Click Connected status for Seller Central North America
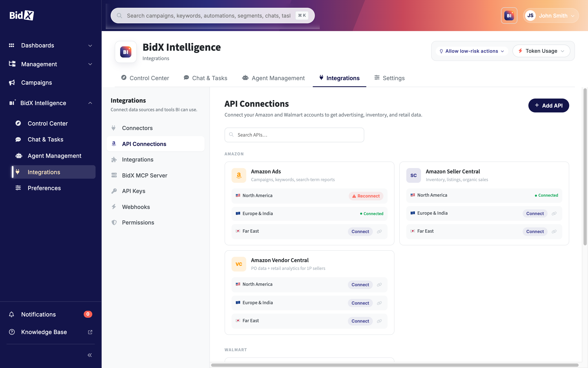 pyautogui.click(x=546, y=195)
